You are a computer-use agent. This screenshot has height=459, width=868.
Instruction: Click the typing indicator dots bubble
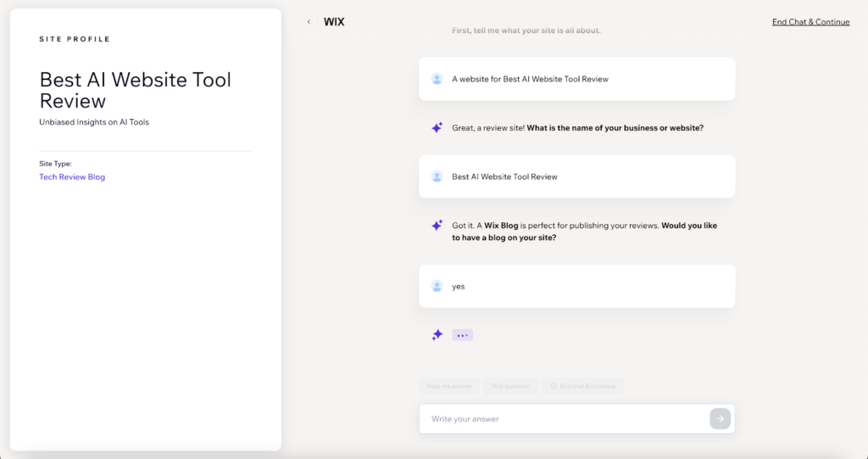click(462, 335)
